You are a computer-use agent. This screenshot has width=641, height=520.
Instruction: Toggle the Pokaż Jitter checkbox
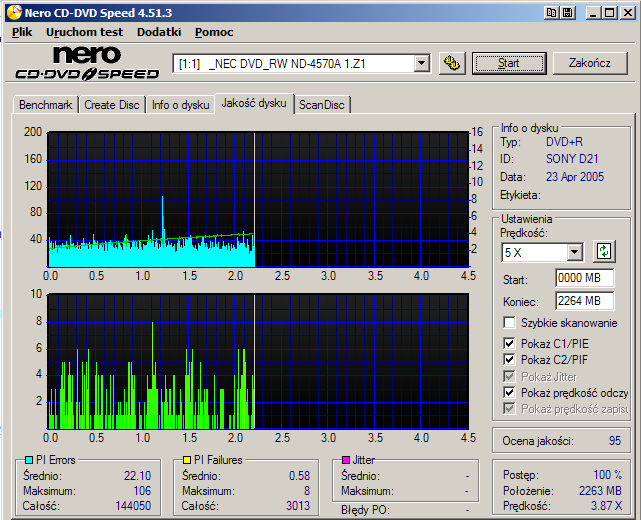click(x=509, y=376)
